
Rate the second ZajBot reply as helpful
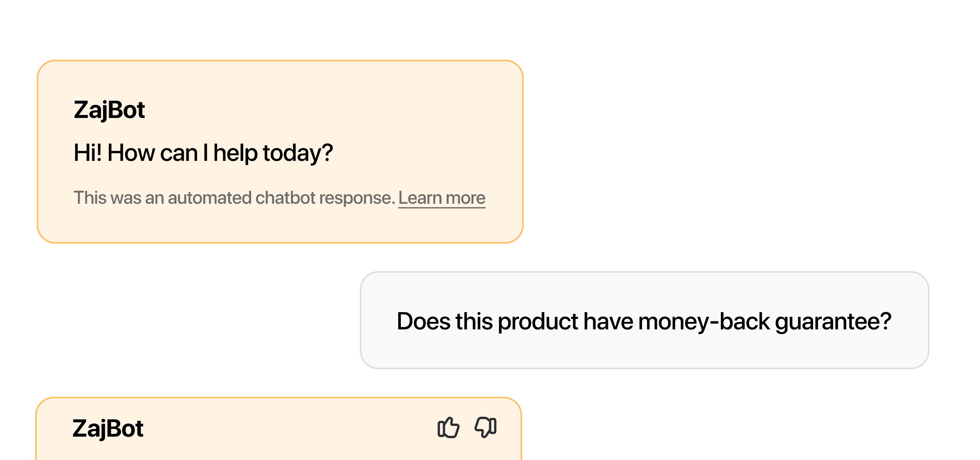coord(448,427)
